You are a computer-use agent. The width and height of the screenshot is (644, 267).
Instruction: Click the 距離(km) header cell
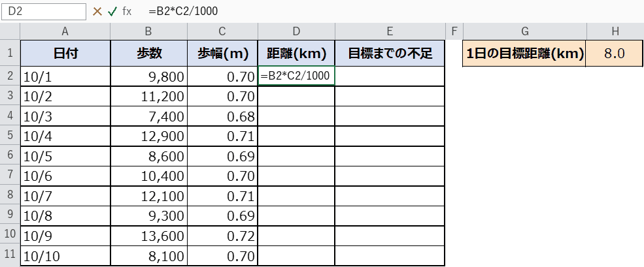(x=297, y=53)
